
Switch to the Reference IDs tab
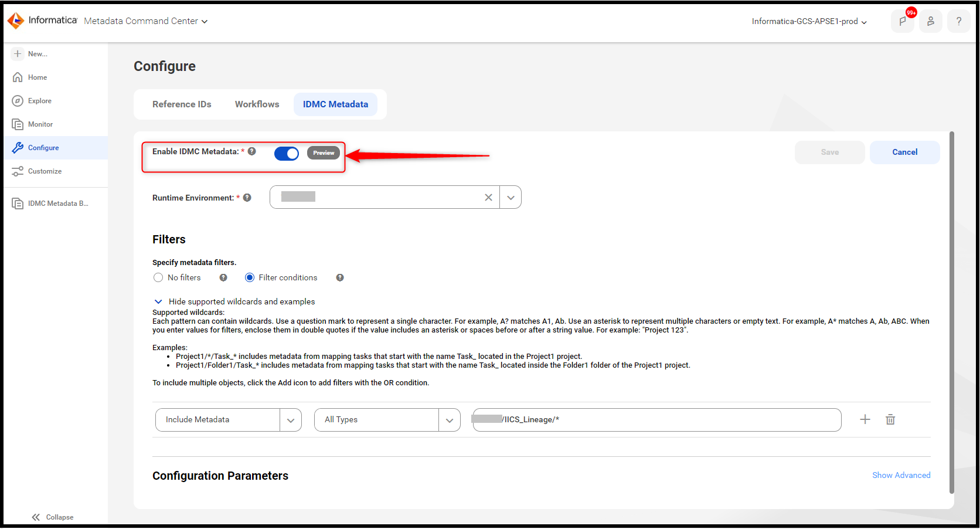tap(182, 104)
